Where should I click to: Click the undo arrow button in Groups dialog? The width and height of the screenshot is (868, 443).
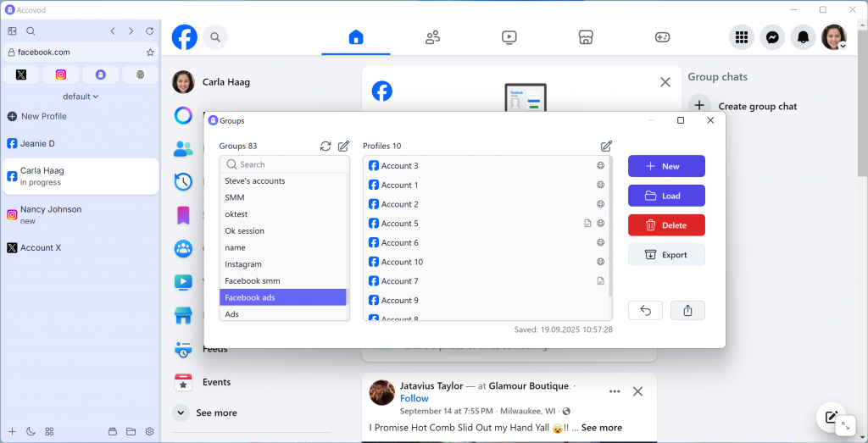pyautogui.click(x=645, y=311)
